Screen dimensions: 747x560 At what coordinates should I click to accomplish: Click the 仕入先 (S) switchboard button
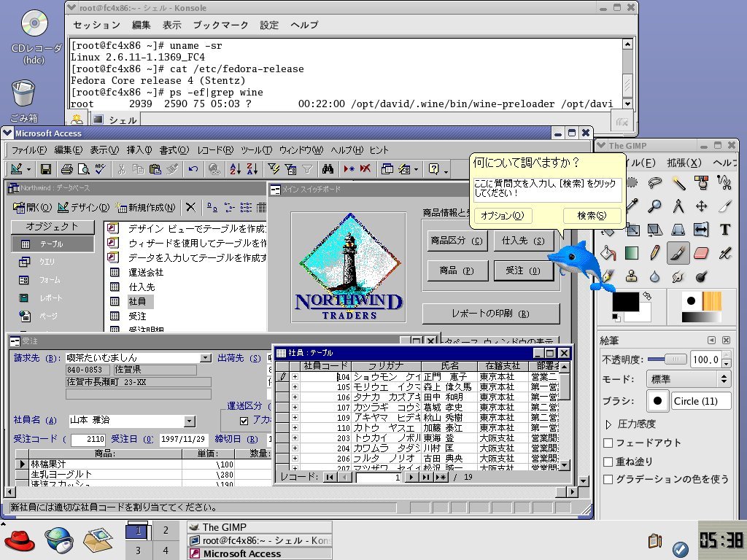523,241
